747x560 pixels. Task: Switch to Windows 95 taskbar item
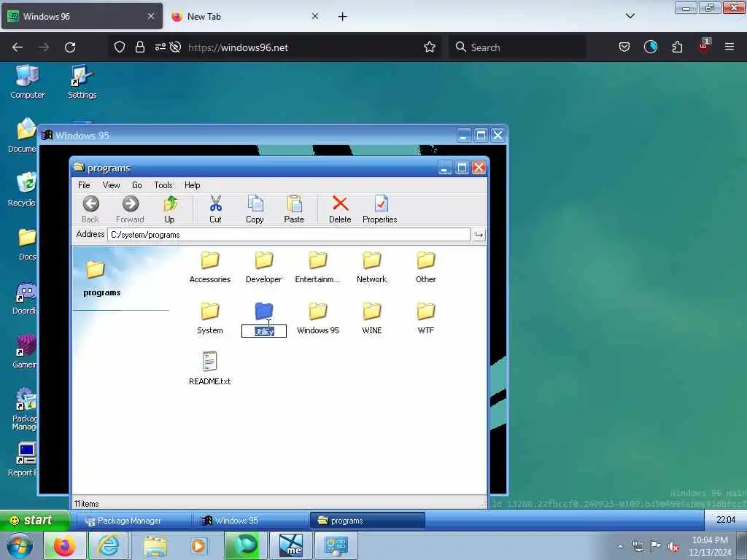coord(251,521)
